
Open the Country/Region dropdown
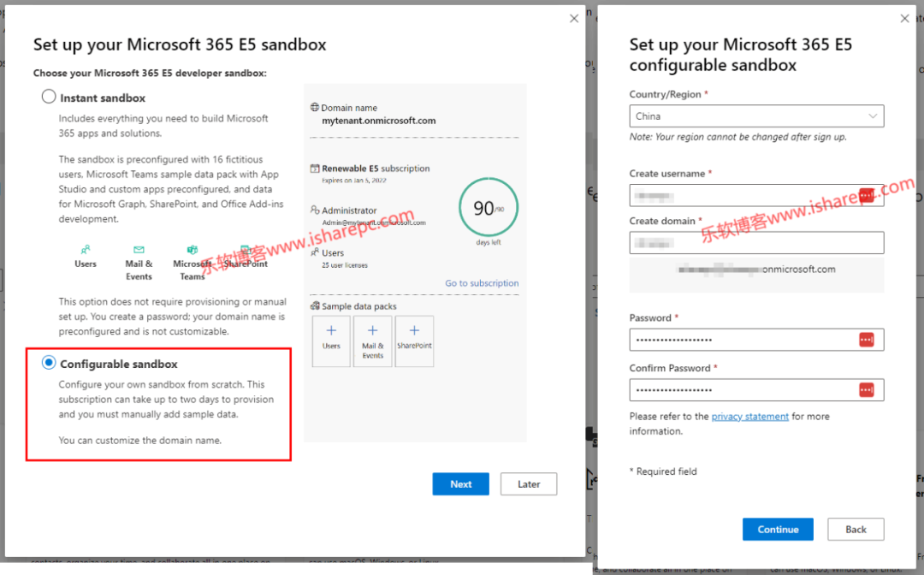point(756,116)
